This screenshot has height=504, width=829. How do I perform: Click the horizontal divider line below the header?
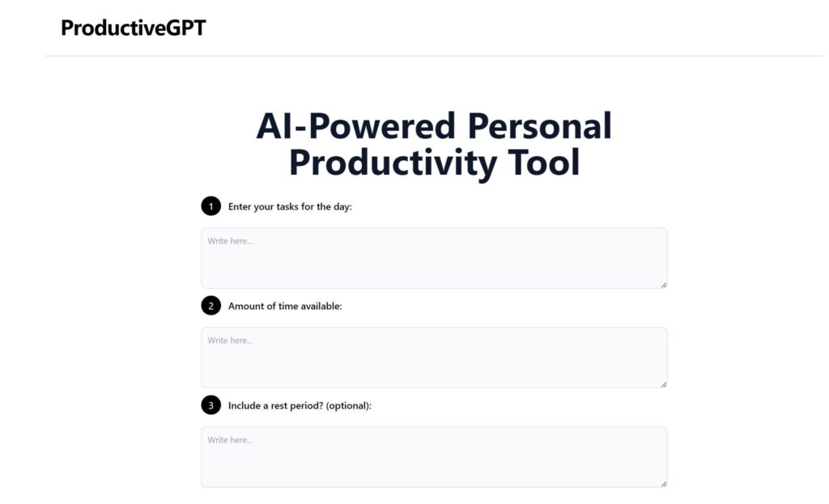pos(434,56)
